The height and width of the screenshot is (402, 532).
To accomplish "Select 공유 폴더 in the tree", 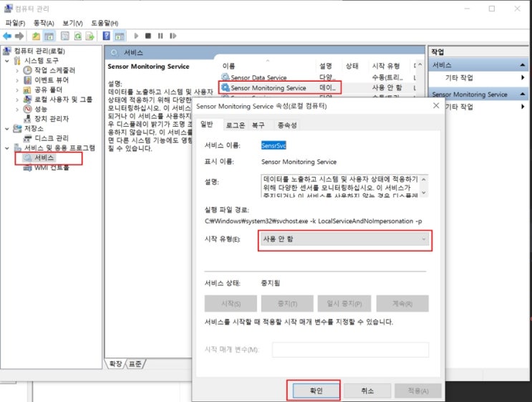I will [x=49, y=90].
